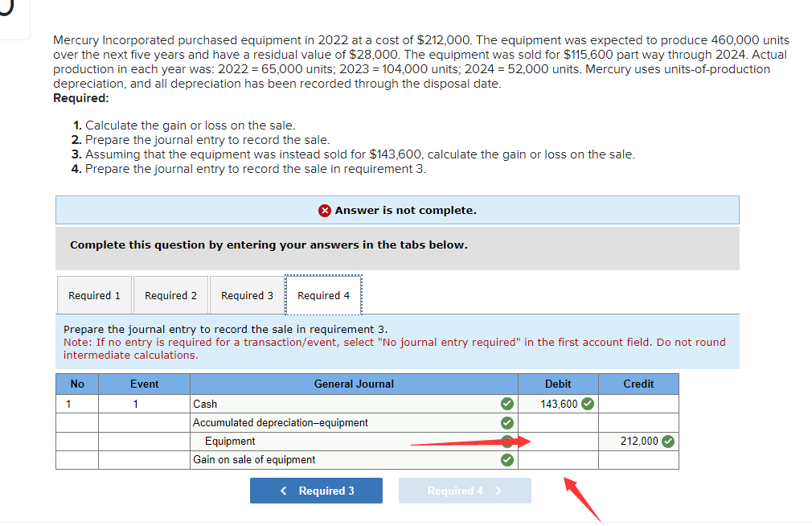Open the Accumulated depreciation–equipment account field

coord(354,423)
